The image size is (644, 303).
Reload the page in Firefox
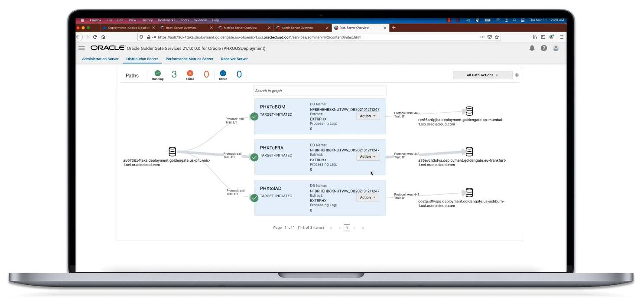[95, 37]
